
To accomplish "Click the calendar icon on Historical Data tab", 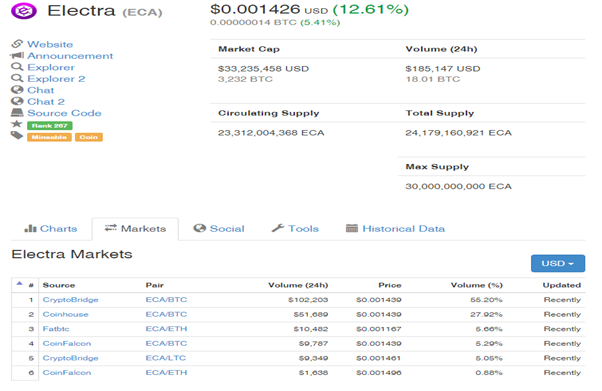I will 352,228.
